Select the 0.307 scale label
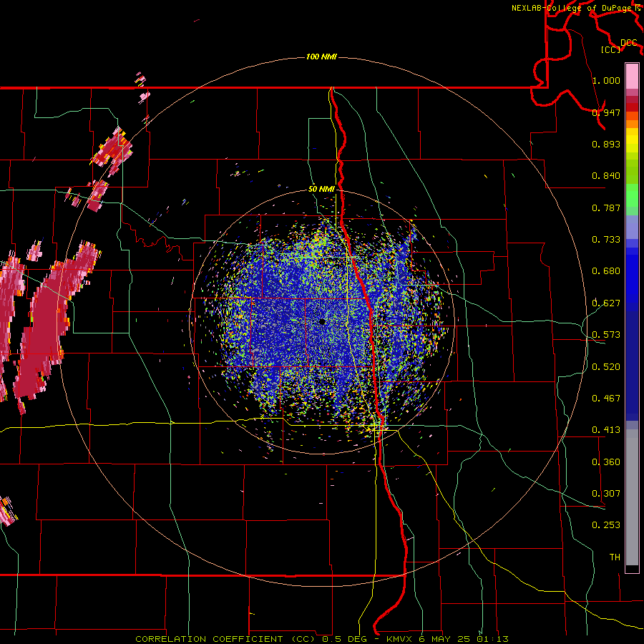The width and height of the screenshot is (644, 644). click(x=606, y=494)
